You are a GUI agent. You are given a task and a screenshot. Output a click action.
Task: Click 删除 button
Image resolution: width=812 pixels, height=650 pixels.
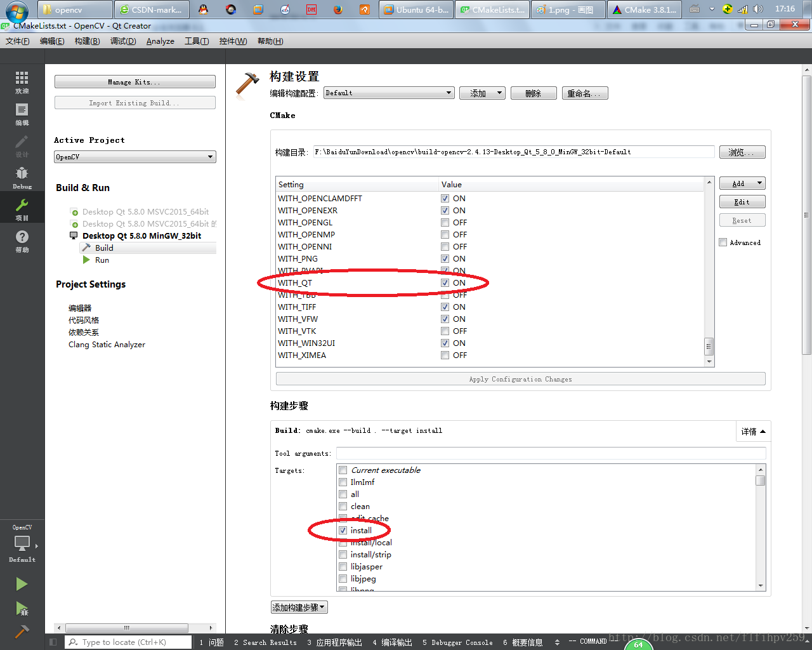(x=534, y=93)
